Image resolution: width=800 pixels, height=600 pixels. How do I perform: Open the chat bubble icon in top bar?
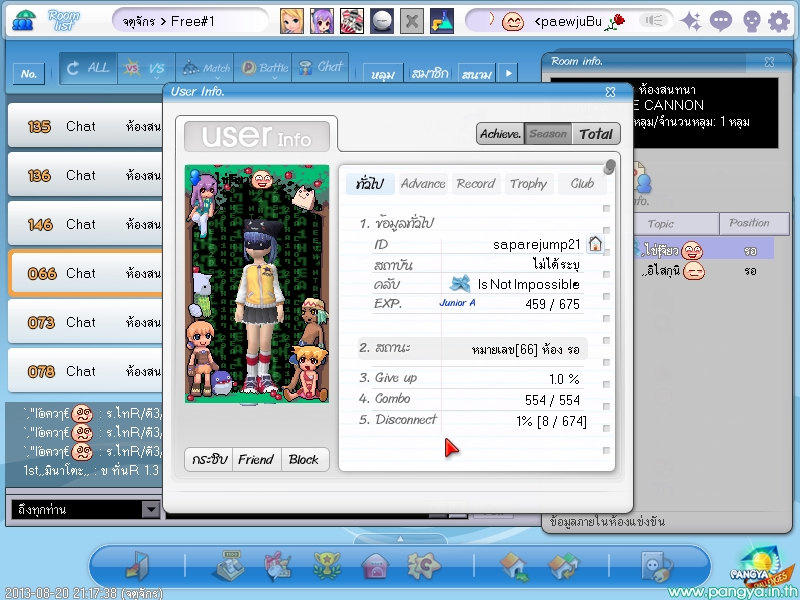click(x=721, y=21)
